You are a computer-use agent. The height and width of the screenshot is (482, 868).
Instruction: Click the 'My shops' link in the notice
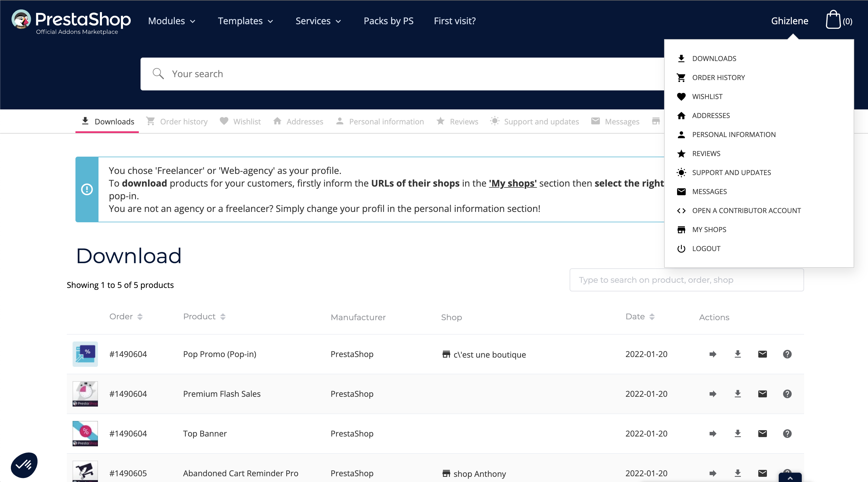513,184
